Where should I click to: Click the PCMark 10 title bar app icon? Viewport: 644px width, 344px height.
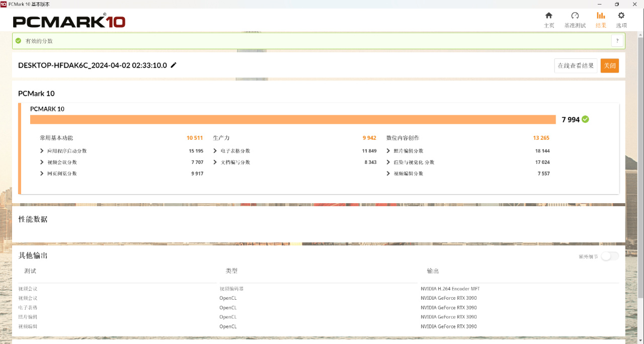4,4
